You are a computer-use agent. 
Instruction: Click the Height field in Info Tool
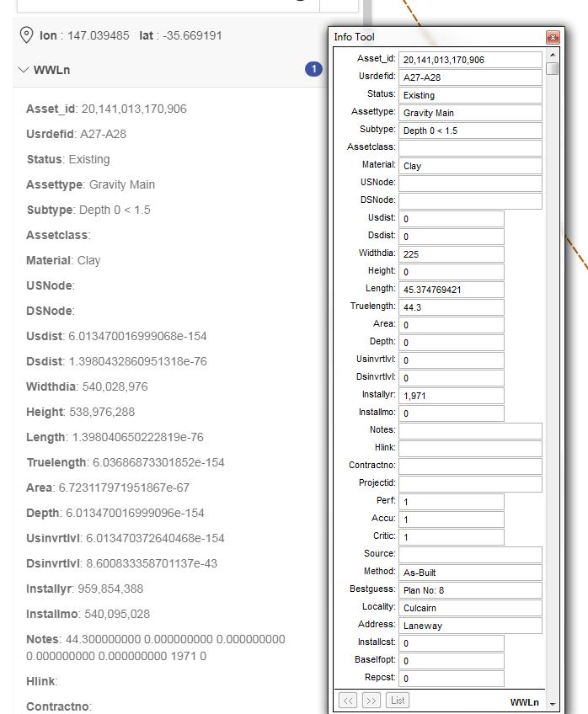click(452, 272)
